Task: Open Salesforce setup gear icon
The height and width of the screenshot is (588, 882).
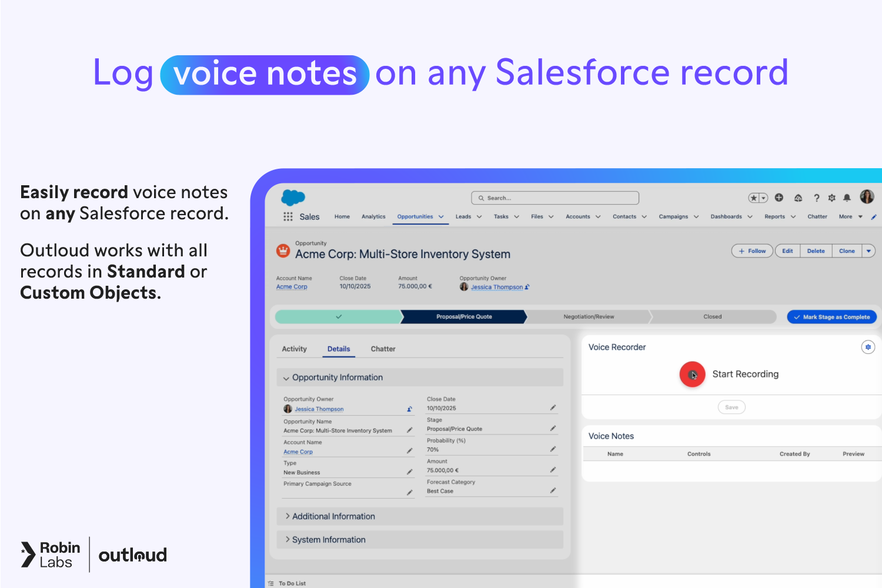Action: [x=831, y=198]
